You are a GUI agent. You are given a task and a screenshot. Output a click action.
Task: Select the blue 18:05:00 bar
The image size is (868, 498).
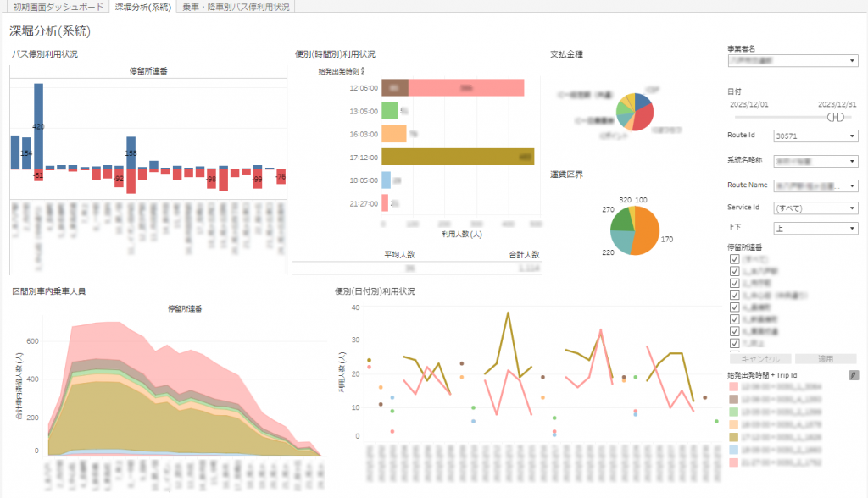click(x=387, y=180)
